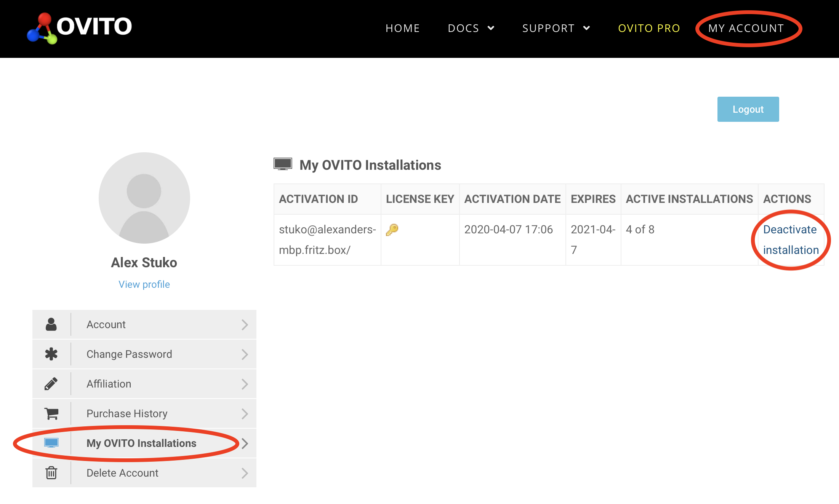Click the blue monitor Installations icon
The width and height of the screenshot is (839, 504).
51,443
